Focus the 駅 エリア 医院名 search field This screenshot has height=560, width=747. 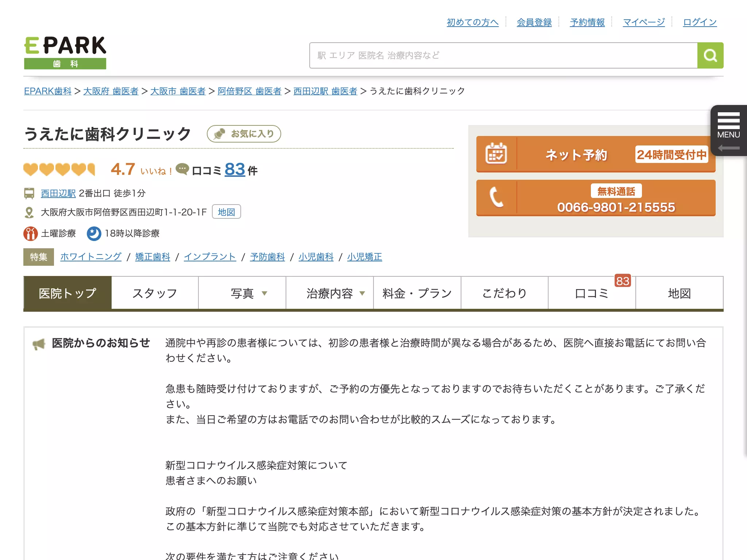503,55
